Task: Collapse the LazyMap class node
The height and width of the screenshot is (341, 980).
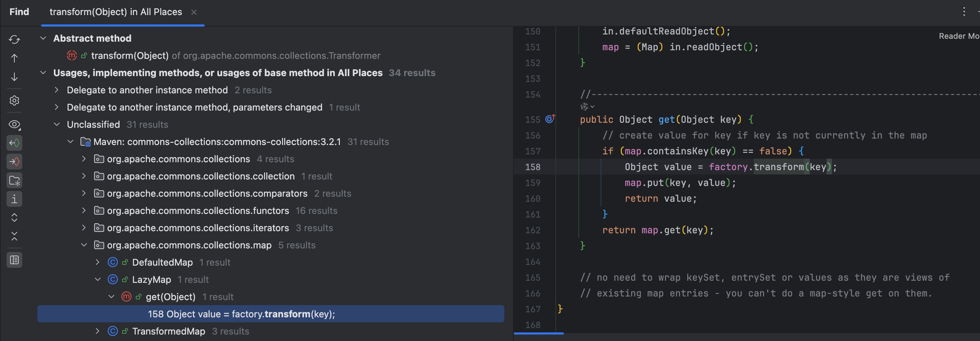Action: tap(98, 279)
